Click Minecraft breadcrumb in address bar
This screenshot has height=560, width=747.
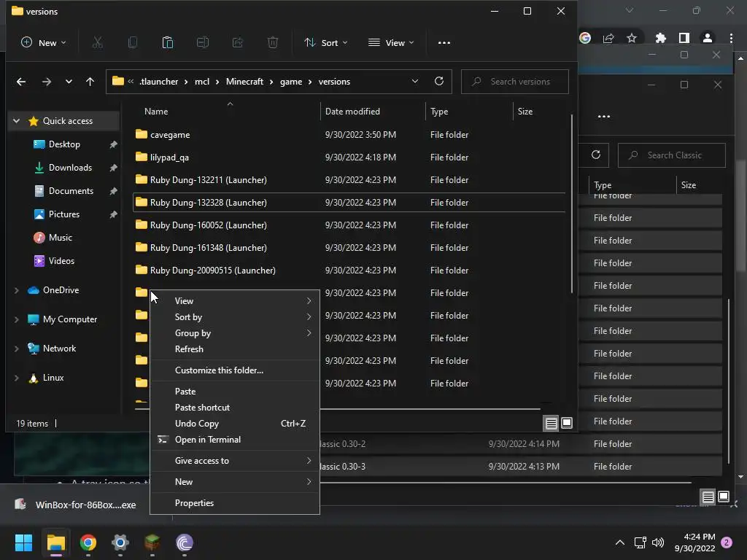(244, 82)
